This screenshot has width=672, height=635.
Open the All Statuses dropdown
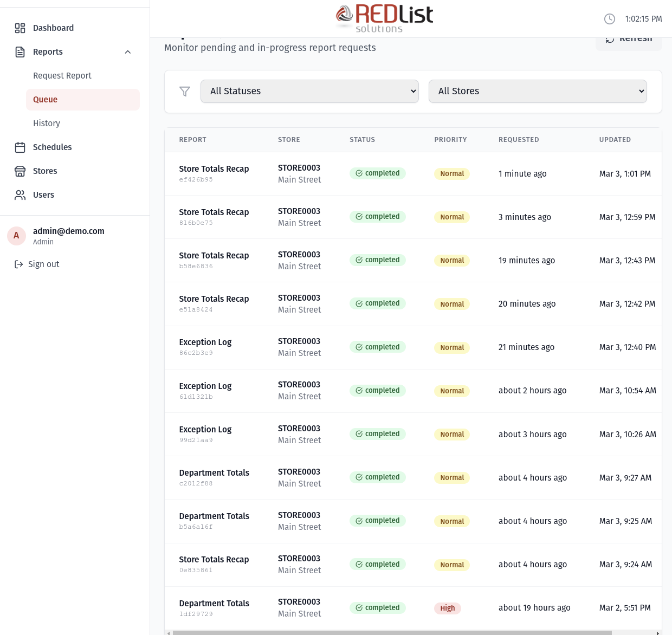(x=309, y=91)
